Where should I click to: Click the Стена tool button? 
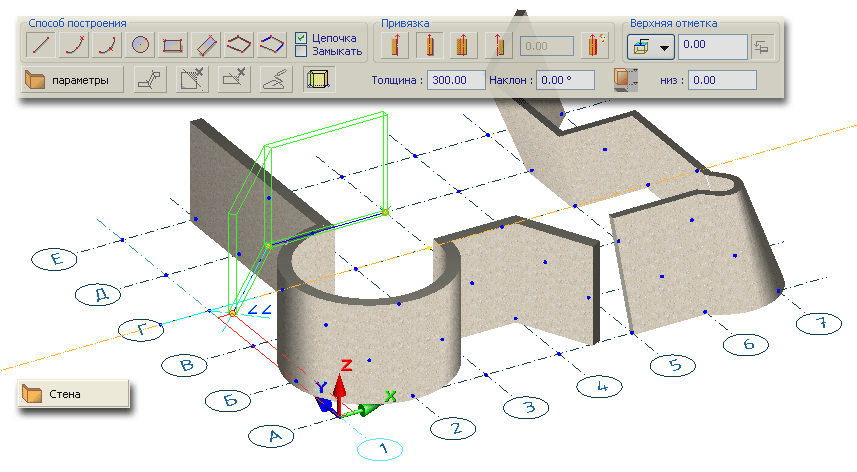[x=73, y=393]
